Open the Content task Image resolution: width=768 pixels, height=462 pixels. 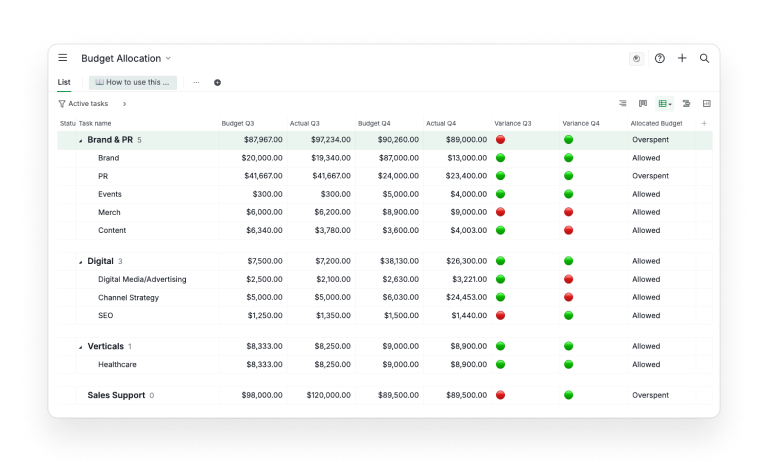tap(112, 230)
